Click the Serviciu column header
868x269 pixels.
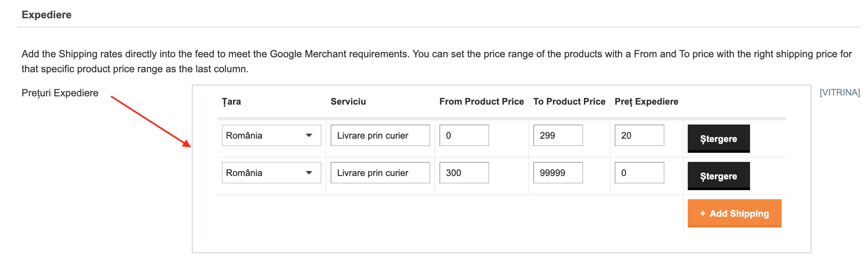click(348, 102)
